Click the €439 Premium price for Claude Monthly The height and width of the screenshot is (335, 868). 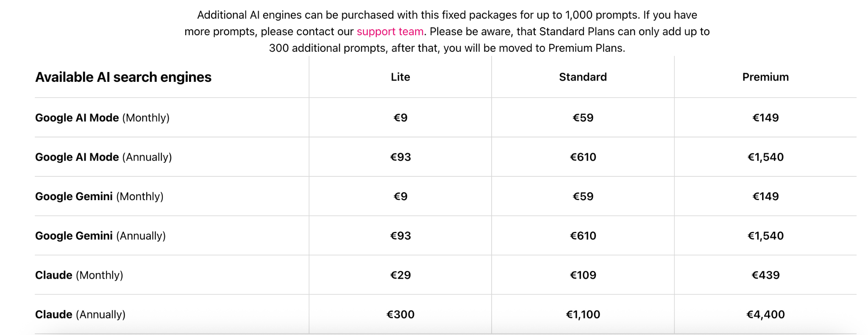coord(765,275)
